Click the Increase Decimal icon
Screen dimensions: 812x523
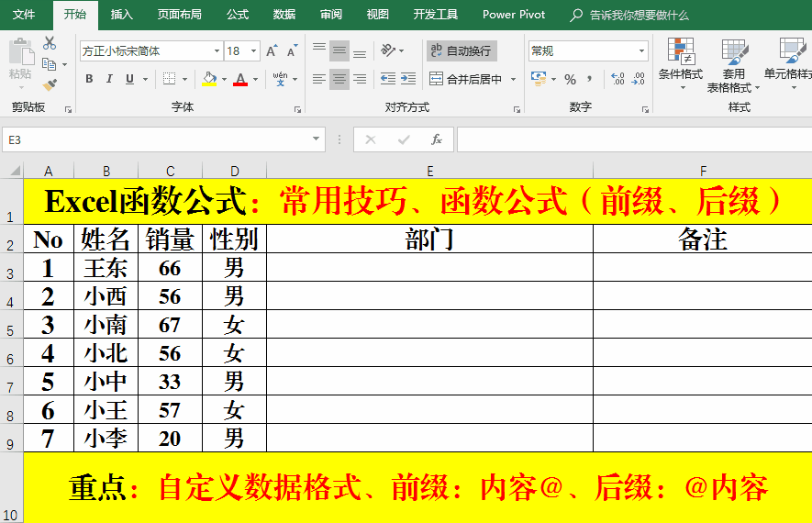(x=617, y=80)
